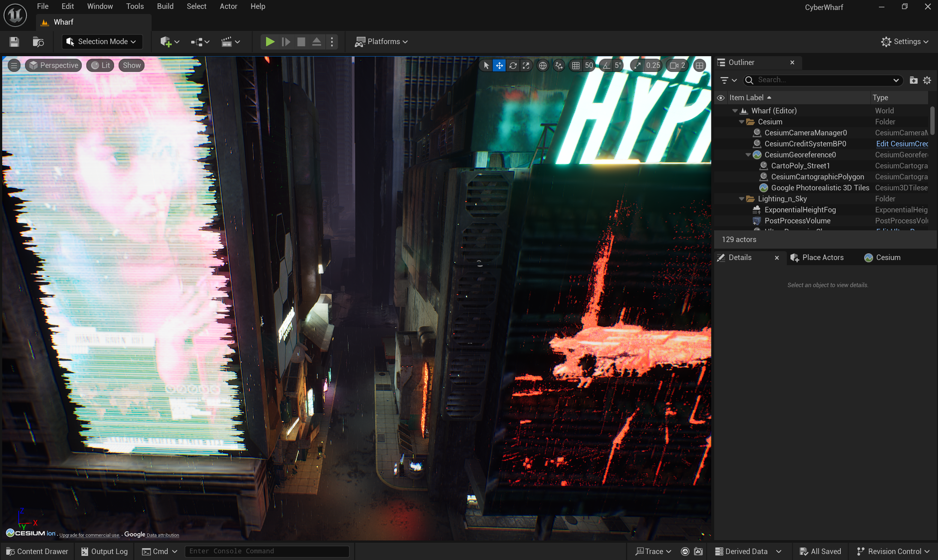Click the browse content icon beside save

coord(38,42)
